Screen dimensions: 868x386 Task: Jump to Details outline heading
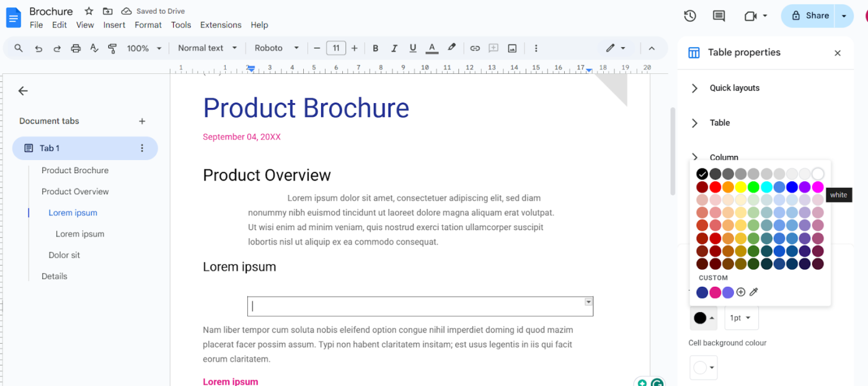point(55,276)
